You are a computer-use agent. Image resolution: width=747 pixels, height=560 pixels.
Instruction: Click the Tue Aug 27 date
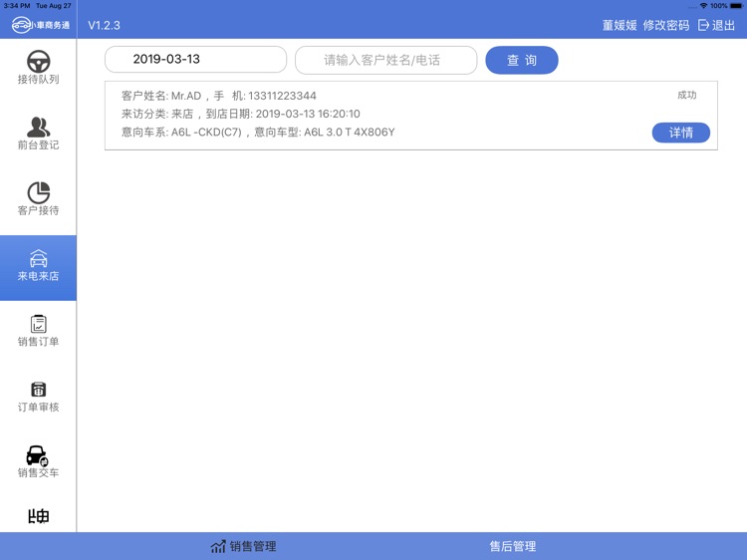tap(54, 6)
